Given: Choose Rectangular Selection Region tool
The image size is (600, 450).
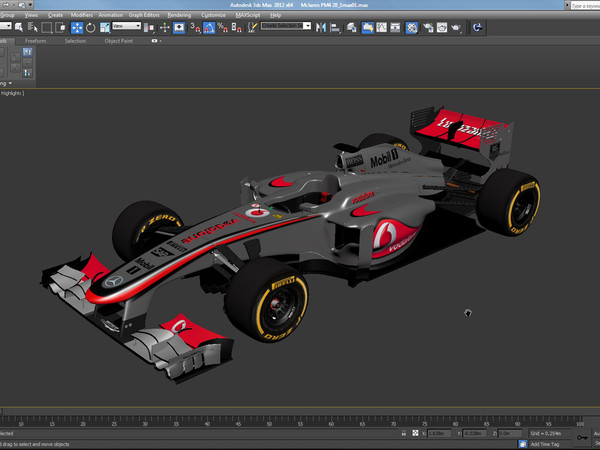Looking at the screenshot, I should pos(46,27).
